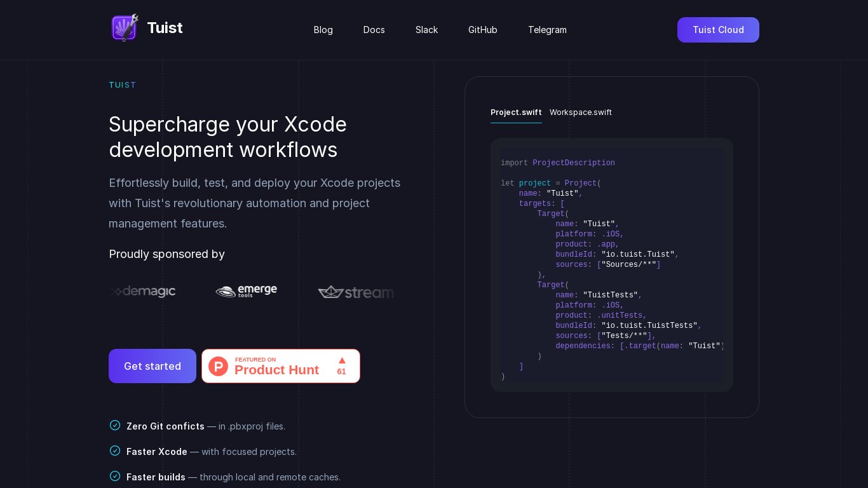Open the Stream sponsor logo
This screenshot has width=868, height=488.
point(356,292)
